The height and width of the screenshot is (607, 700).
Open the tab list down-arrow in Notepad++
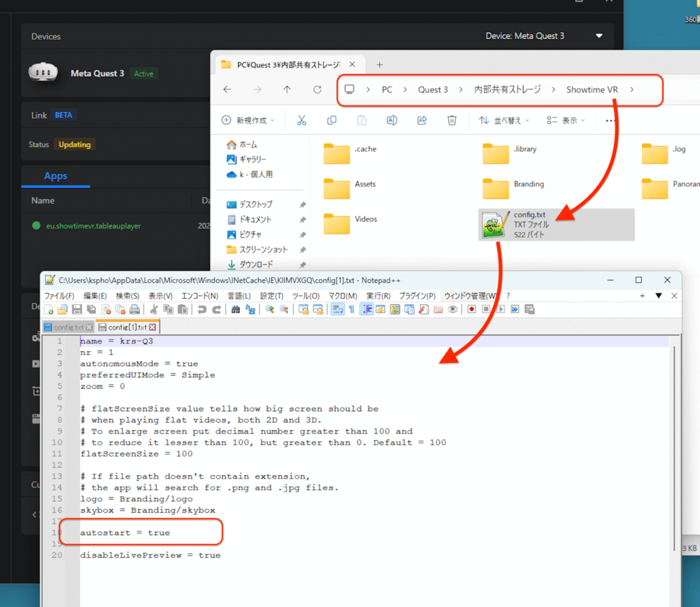(x=658, y=296)
